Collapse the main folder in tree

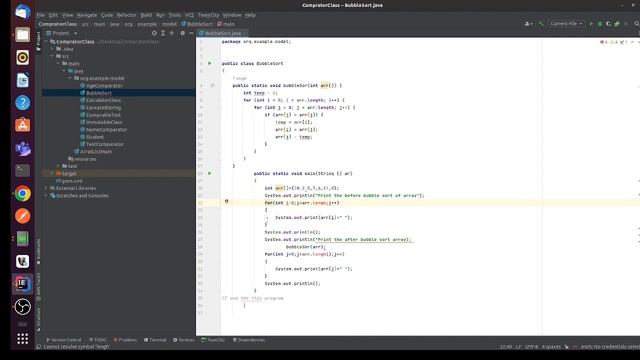pyautogui.click(x=58, y=64)
